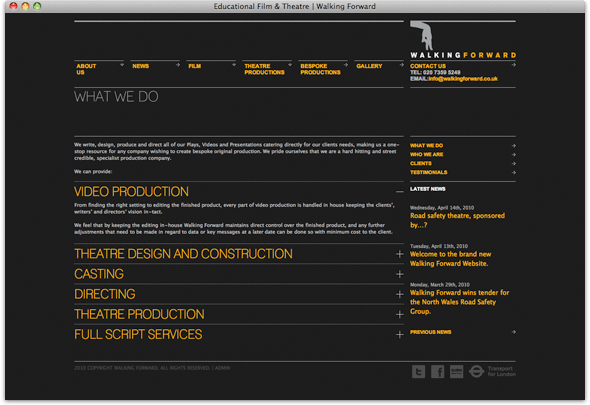Read the Road safety theatre news item
Screen dimensions: 590x405
[457, 220]
